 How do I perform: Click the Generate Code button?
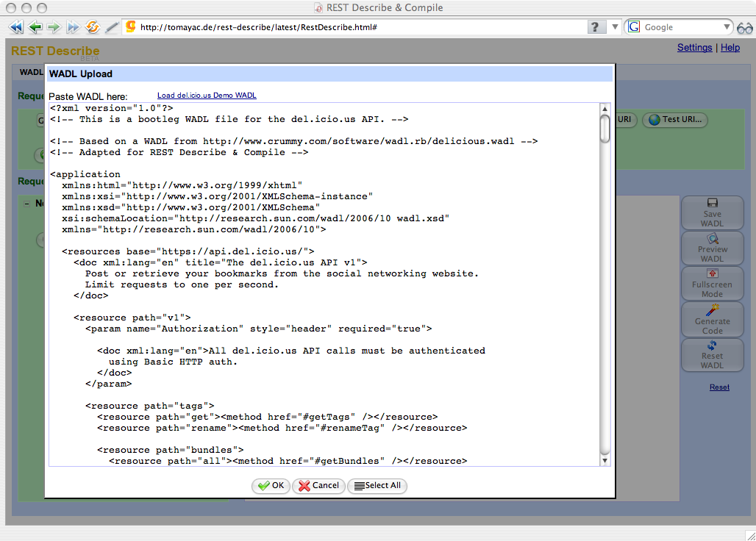(712, 319)
